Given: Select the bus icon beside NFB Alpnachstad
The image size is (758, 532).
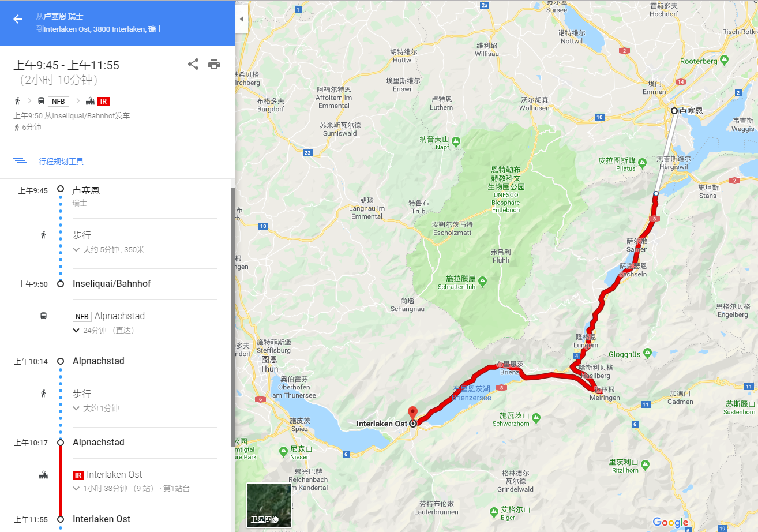Looking at the screenshot, I should pos(43,316).
